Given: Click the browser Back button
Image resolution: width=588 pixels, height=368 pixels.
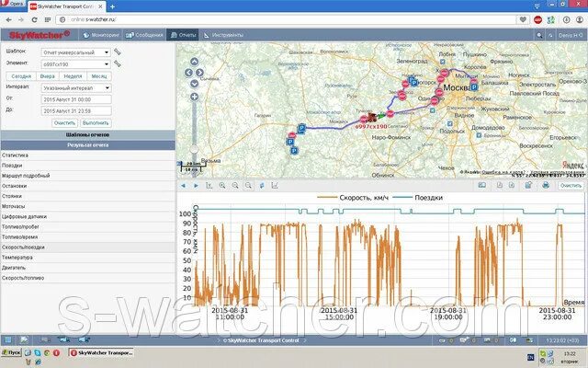Looking at the screenshot, I should 9,19.
